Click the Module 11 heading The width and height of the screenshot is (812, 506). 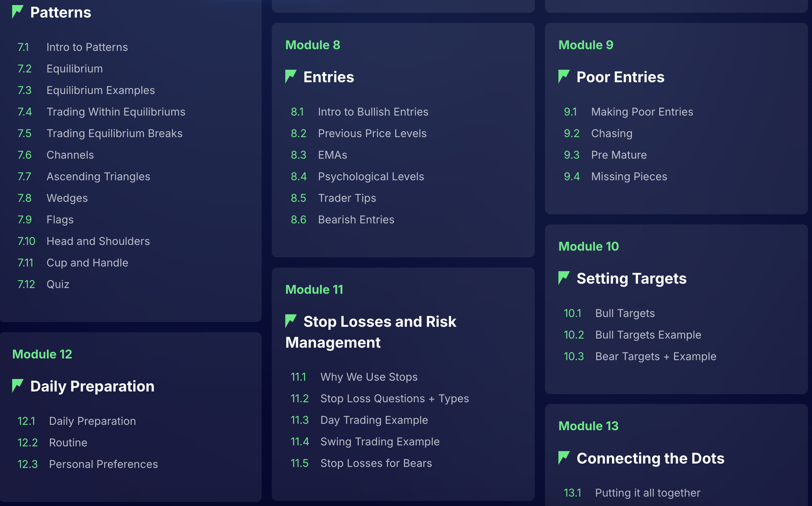click(x=314, y=289)
